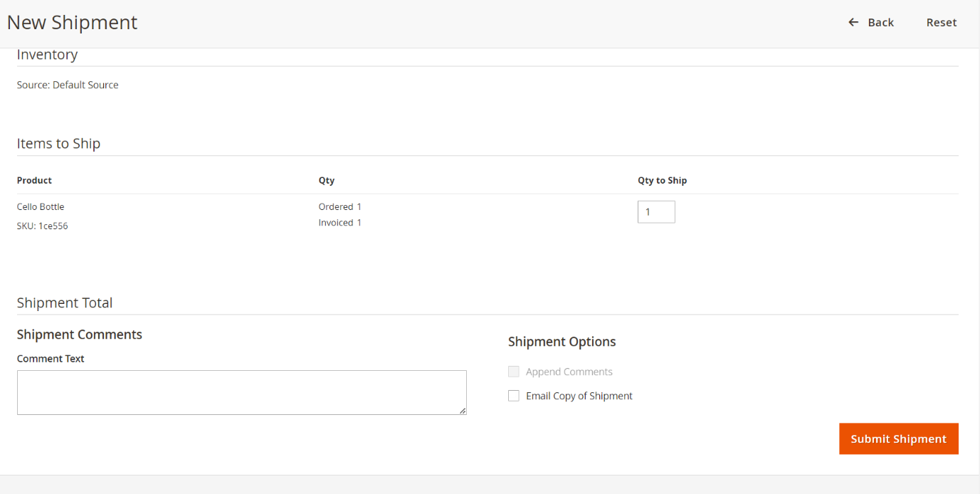Click the 'Invoiced 1' quantity text
The height and width of the screenshot is (494, 980).
339,223
